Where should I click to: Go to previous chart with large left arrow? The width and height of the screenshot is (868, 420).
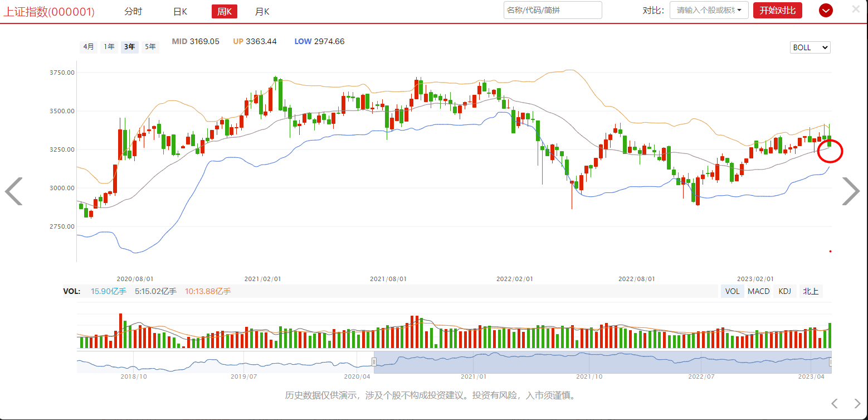click(x=13, y=191)
